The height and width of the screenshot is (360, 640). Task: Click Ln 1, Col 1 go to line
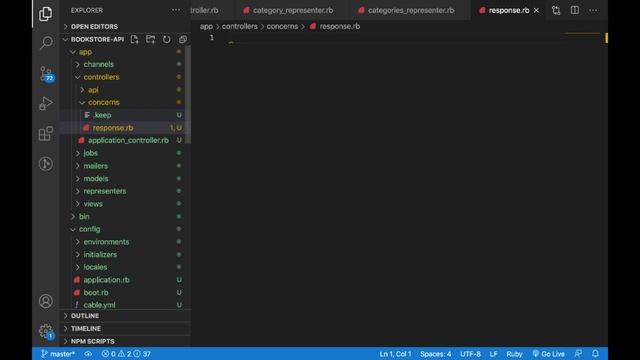pos(395,354)
